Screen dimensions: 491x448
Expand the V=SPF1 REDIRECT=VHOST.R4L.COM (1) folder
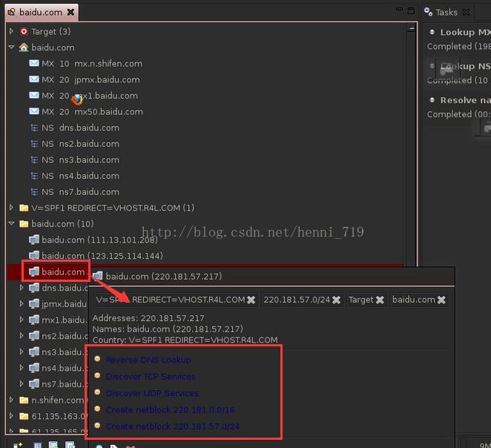coord(11,207)
